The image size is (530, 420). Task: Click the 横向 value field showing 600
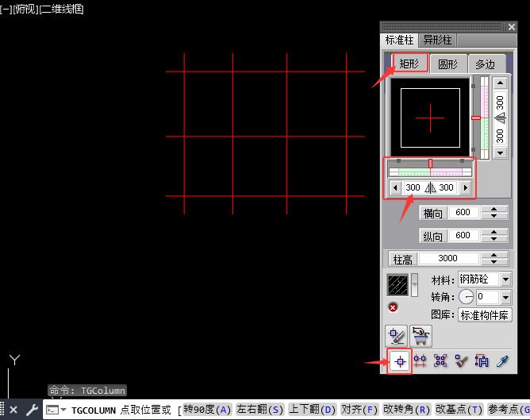click(463, 212)
